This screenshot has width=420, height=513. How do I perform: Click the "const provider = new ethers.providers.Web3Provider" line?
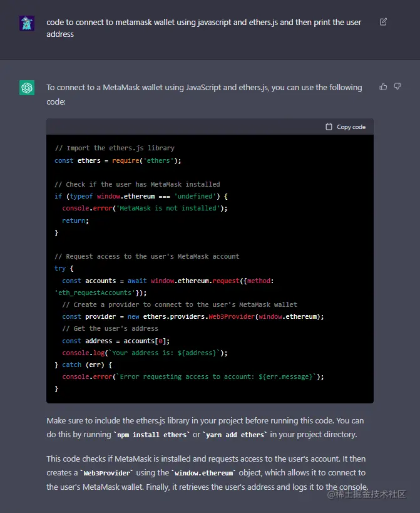pyautogui.click(x=193, y=317)
